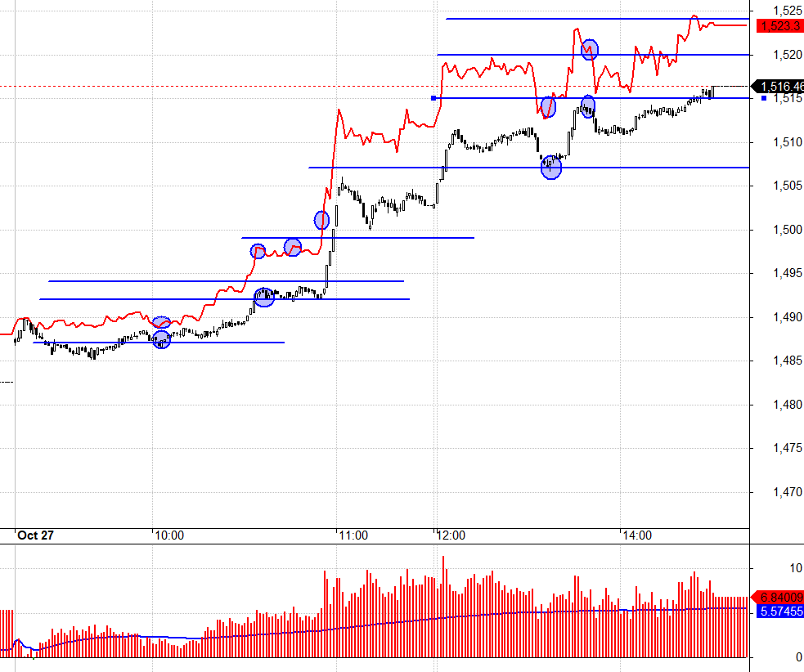Viewport: 804px width, 672px height.
Task: Click the black 1,516.48 current price tag
Action: 778,87
